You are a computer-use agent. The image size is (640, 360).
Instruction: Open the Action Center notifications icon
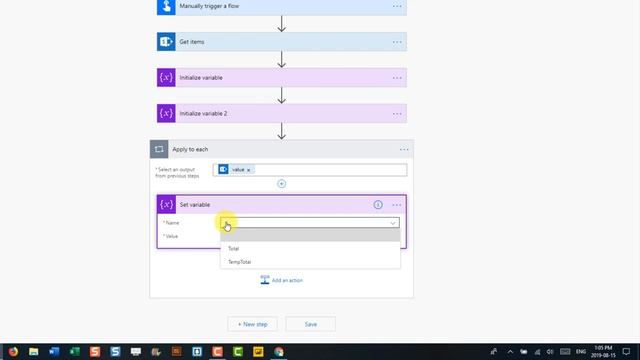626,351
